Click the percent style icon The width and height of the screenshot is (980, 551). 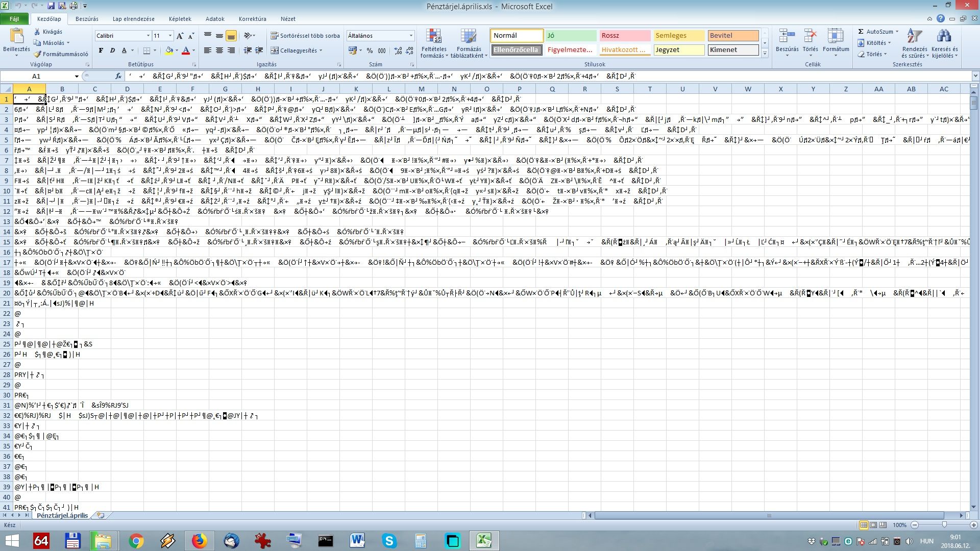tap(370, 51)
